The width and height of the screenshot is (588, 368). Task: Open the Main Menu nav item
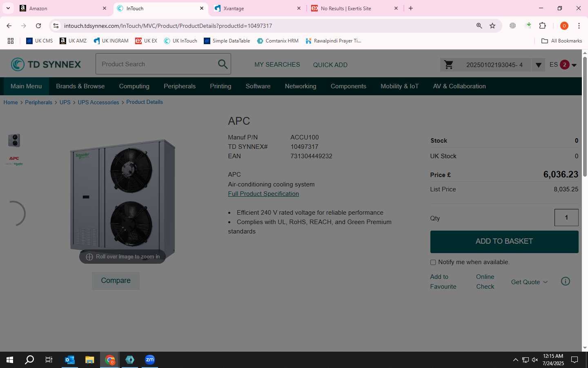point(26,86)
